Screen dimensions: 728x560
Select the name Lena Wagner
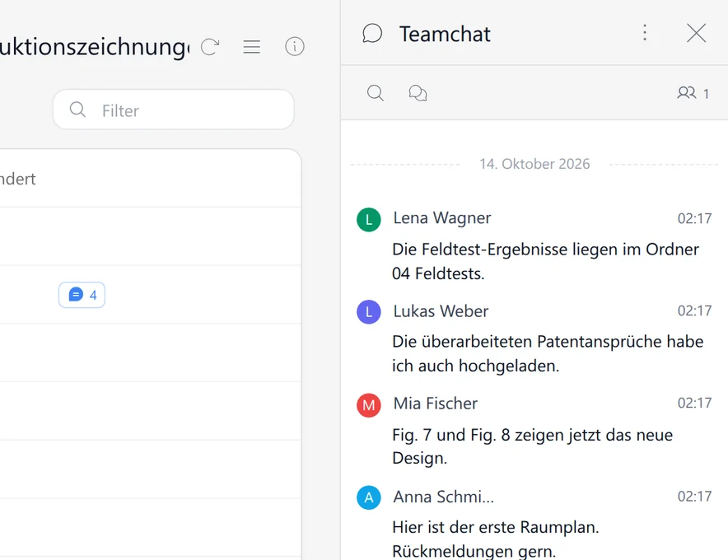442,217
